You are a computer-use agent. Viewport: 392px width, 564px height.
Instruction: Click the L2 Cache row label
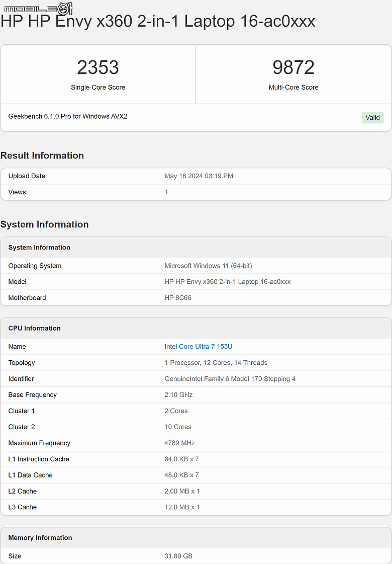pyautogui.click(x=22, y=491)
